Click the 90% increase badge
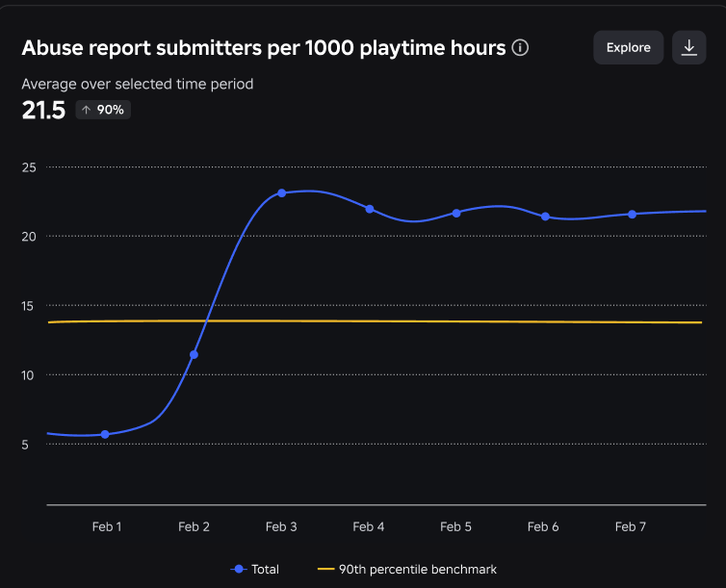726x588 pixels. 103,110
